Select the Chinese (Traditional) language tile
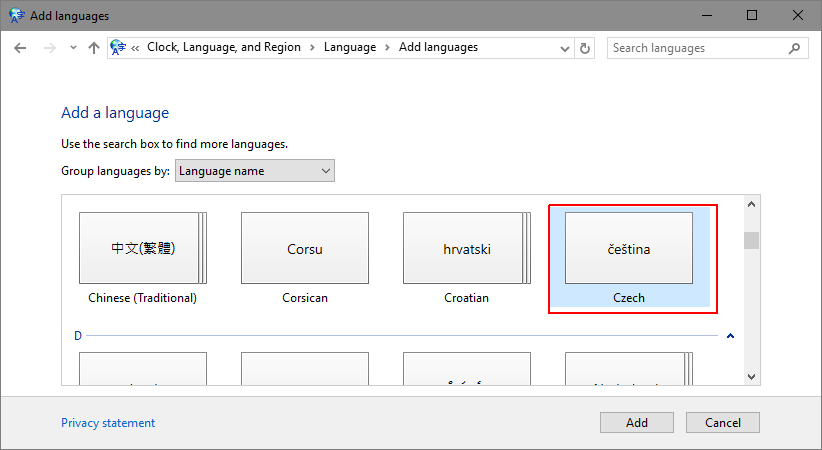Image resolution: width=822 pixels, height=450 pixels. coord(143,258)
